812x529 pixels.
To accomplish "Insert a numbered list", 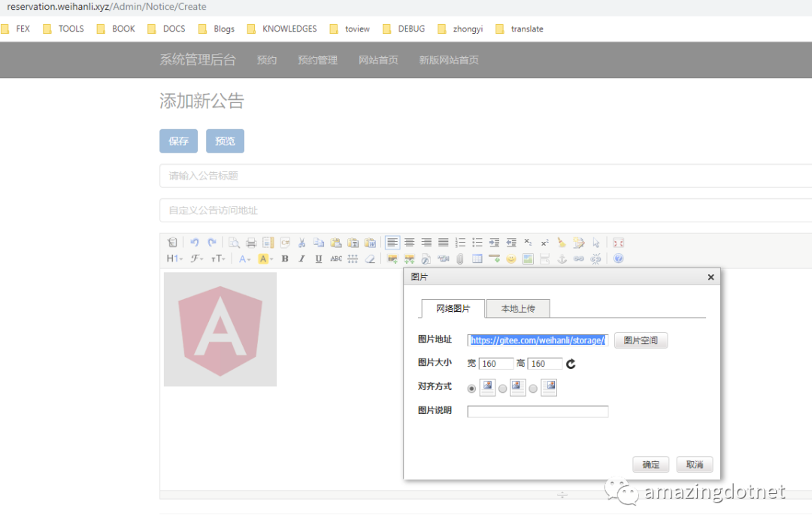I will point(460,242).
